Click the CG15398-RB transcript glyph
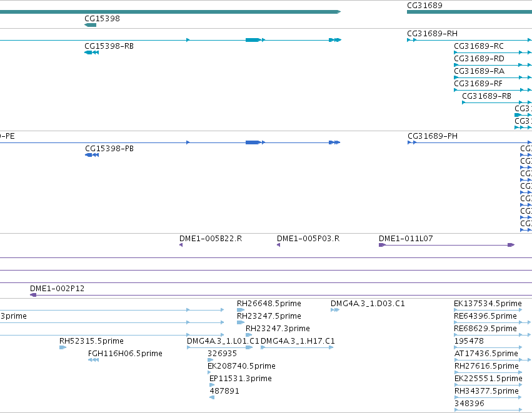Image resolution: width=532 pixels, height=413 pixels. click(92, 52)
